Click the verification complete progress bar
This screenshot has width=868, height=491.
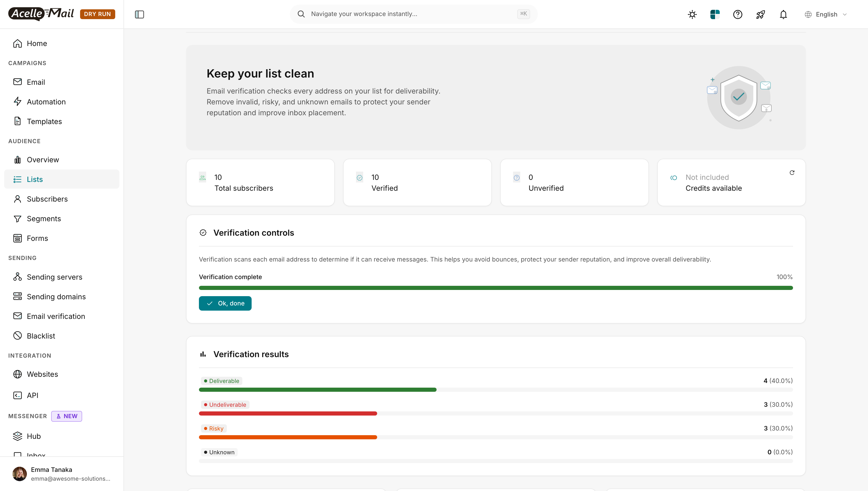tap(495, 288)
